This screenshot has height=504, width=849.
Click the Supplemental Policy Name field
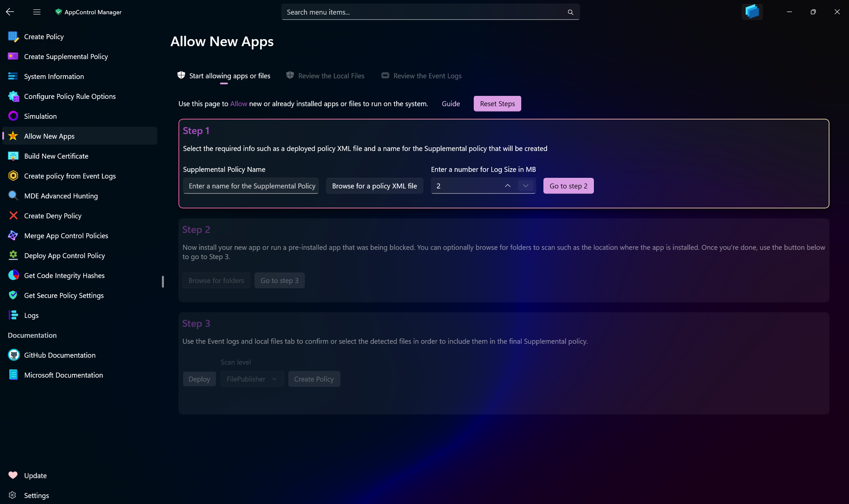[x=250, y=186]
